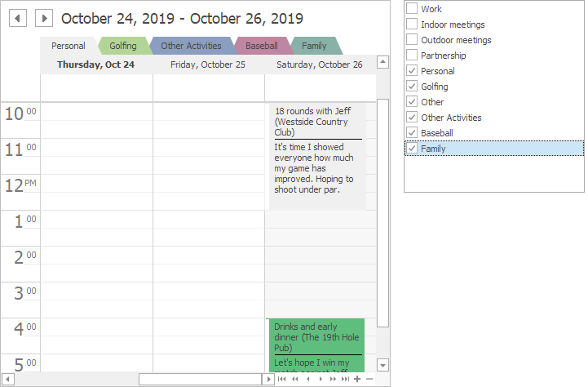This screenshot has width=588, height=387.
Task: Show next resource navigator arrow
Action: [321, 379]
